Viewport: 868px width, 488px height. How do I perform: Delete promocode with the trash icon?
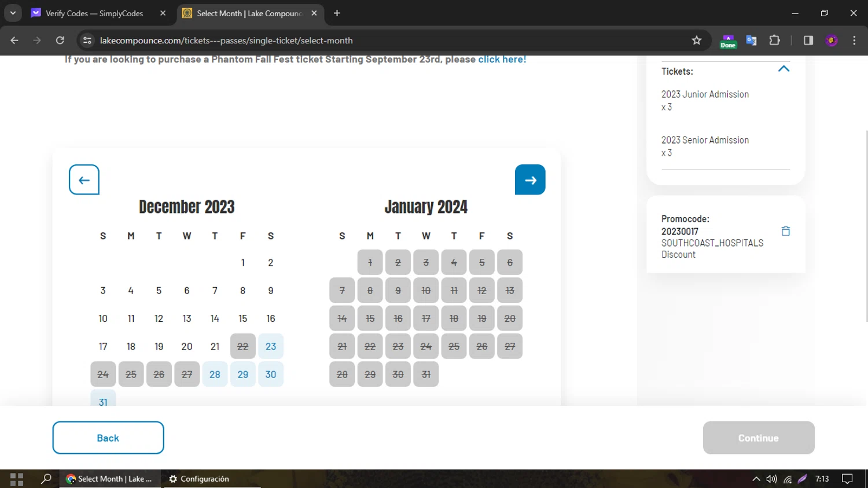point(785,231)
